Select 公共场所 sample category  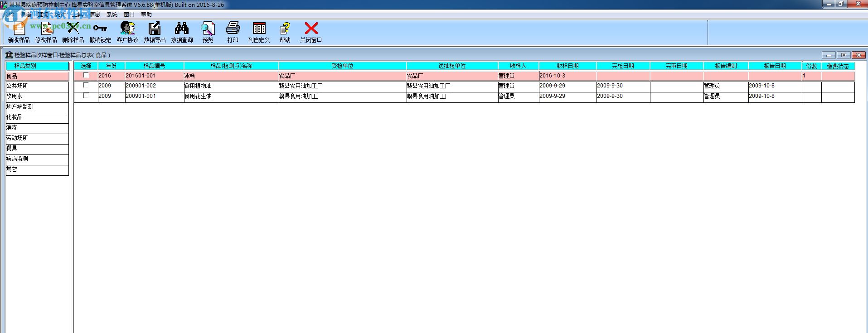tap(37, 86)
